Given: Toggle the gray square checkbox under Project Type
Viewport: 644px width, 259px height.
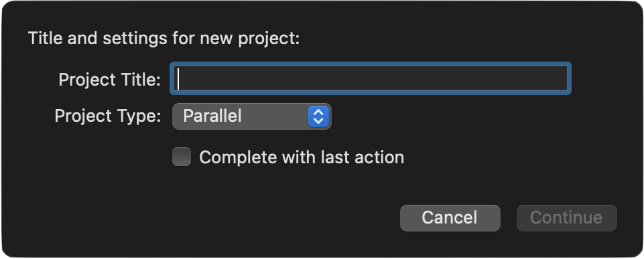Looking at the screenshot, I should [182, 157].
